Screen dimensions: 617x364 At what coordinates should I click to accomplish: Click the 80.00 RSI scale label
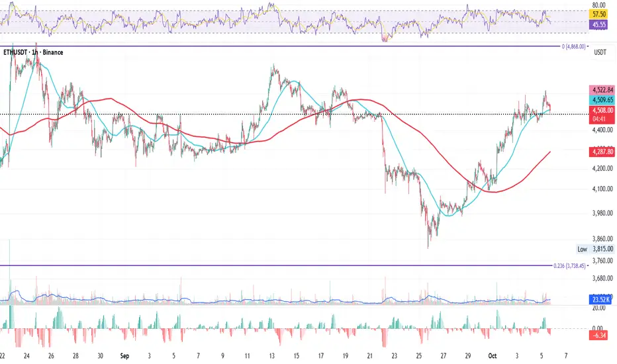pos(599,5)
